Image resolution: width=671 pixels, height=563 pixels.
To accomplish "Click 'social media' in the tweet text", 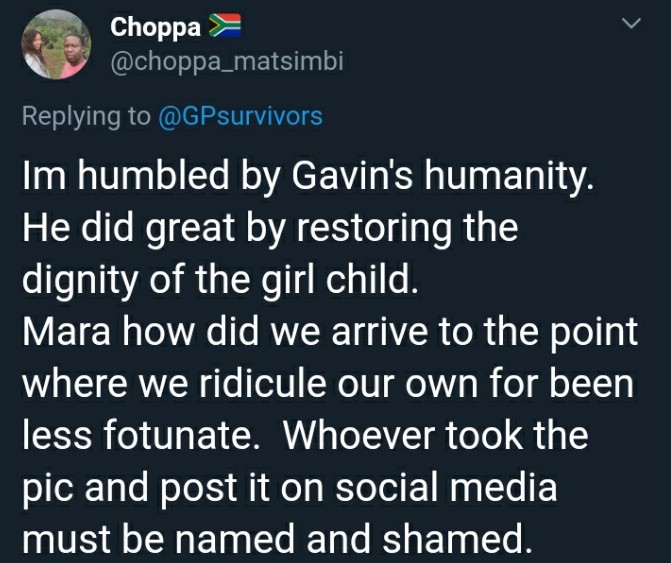I will [446, 487].
